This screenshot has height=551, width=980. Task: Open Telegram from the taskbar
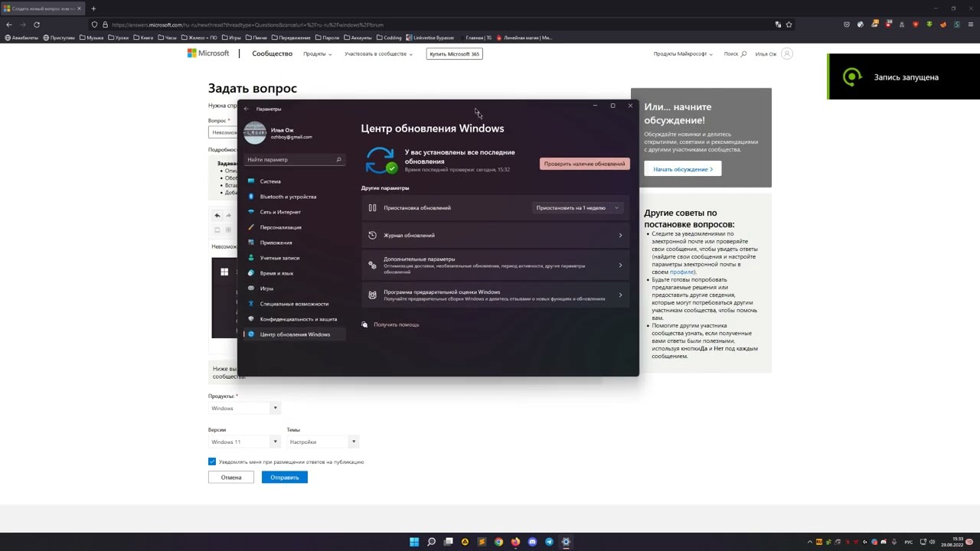[549, 542]
